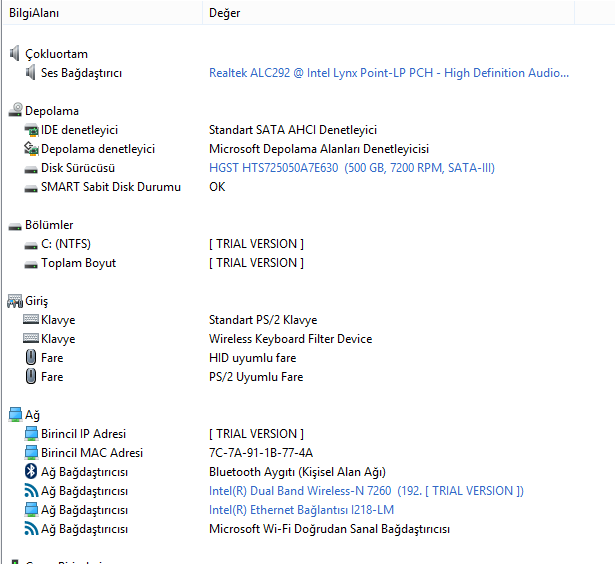615x564 pixels.
Task: Select the Birincil IP Adresi row
Action: (x=83, y=434)
